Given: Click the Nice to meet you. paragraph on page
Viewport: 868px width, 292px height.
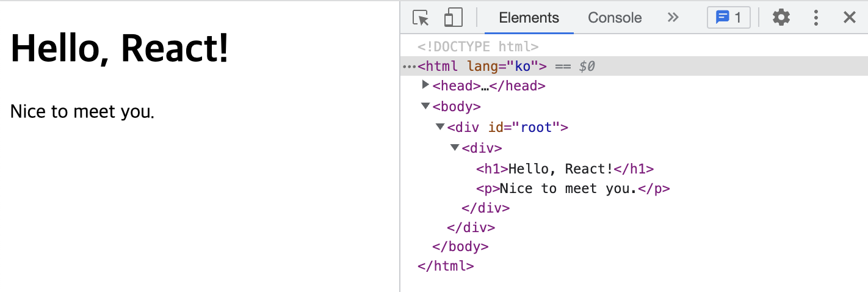Looking at the screenshot, I should pos(82,112).
